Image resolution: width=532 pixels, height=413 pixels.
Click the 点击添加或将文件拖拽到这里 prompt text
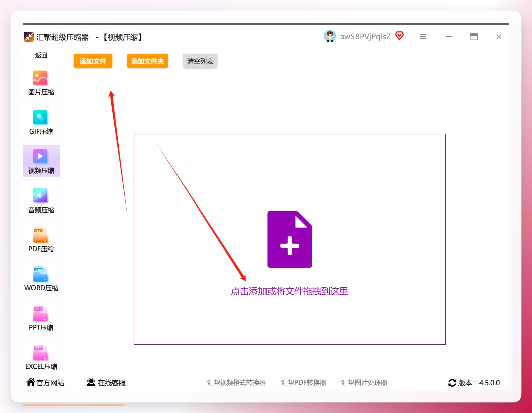pos(290,291)
